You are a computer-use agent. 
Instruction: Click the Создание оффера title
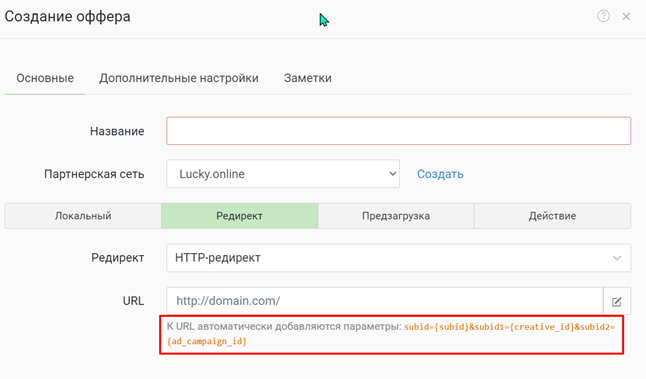pyautogui.click(x=68, y=16)
